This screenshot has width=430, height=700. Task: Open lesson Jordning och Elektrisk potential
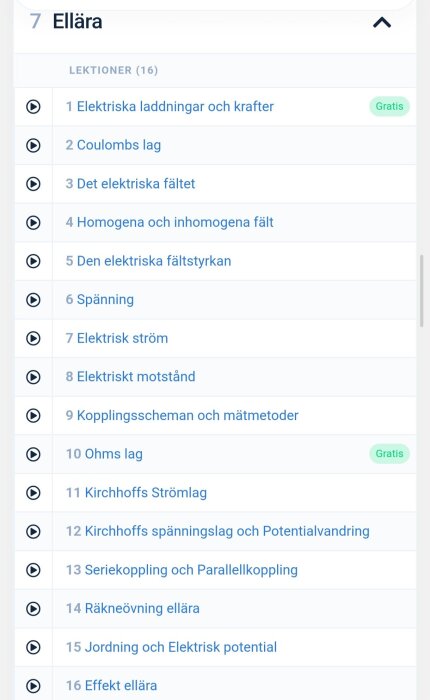pos(171,647)
